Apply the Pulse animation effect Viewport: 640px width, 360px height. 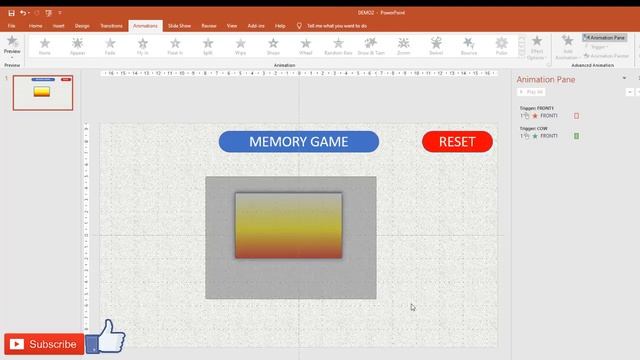click(502, 46)
